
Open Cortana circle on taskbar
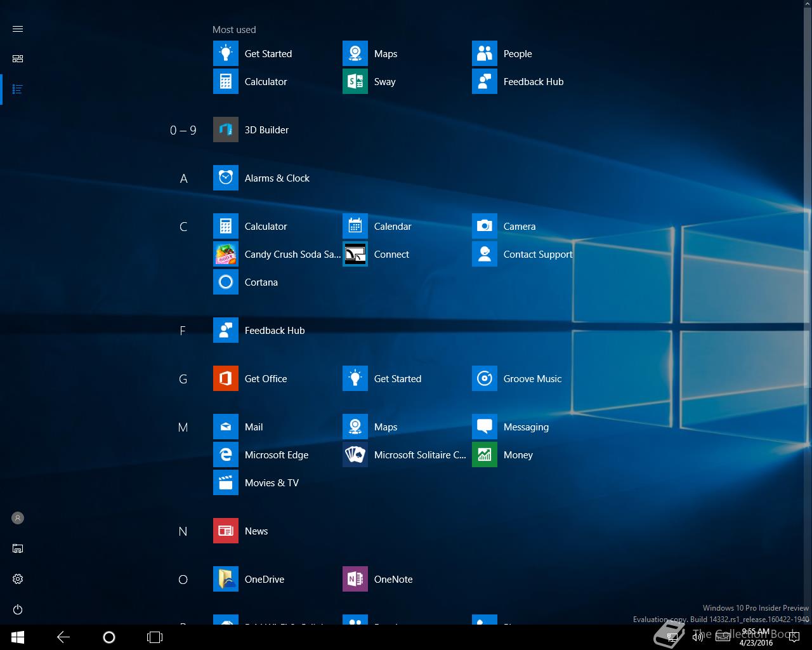pyautogui.click(x=109, y=637)
